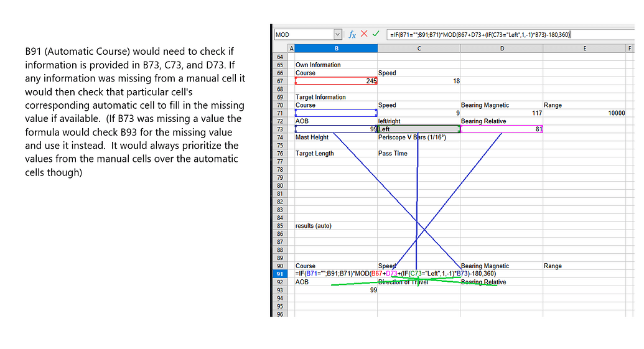Click cell B67 containing 245
Image resolution: width=644 pixels, height=349 pixels.
click(x=336, y=81)
